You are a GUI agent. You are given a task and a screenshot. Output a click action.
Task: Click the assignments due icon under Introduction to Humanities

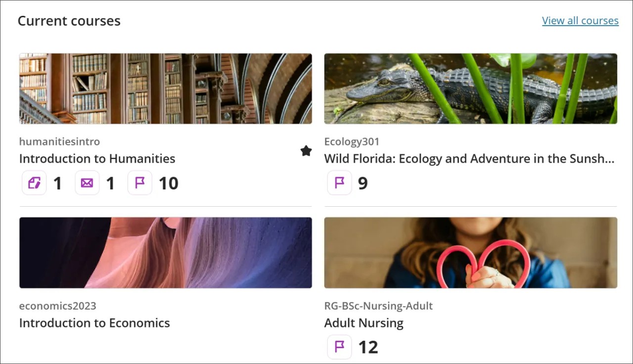(34, 182)
